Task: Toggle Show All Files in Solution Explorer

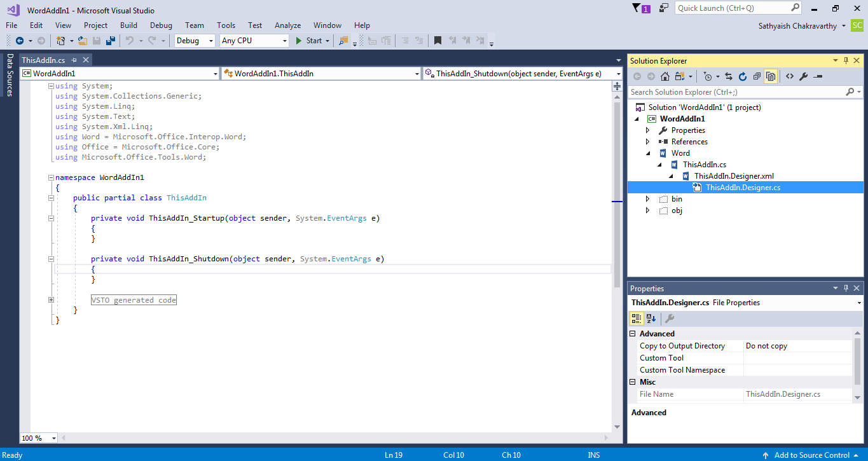Action: click(771, 76)
